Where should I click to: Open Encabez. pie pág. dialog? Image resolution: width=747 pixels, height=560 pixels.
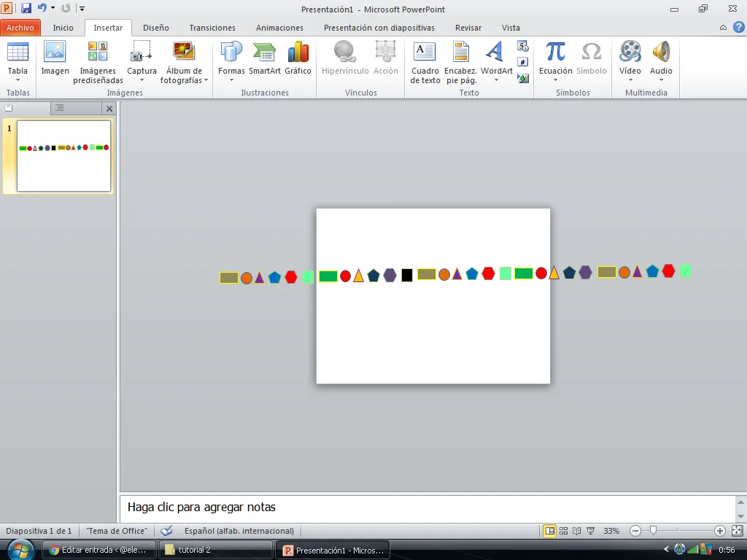[460, 63]
